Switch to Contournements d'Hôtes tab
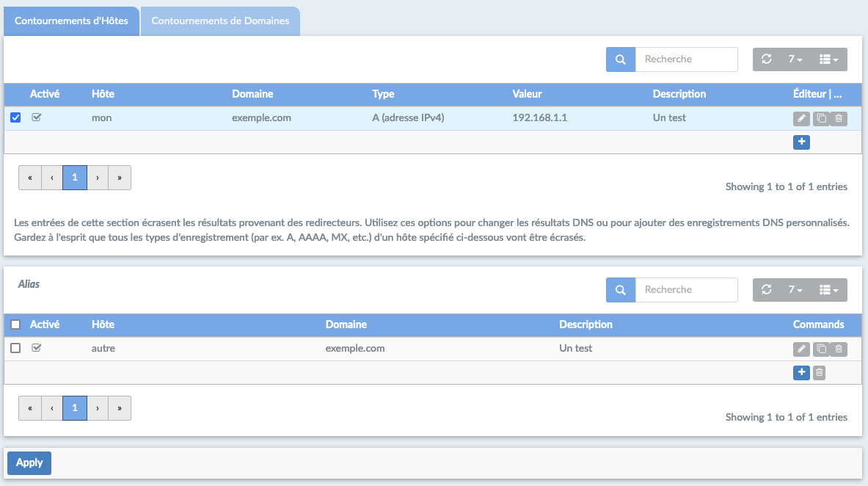This screenshot has width=868, height=486. [71, 21]
